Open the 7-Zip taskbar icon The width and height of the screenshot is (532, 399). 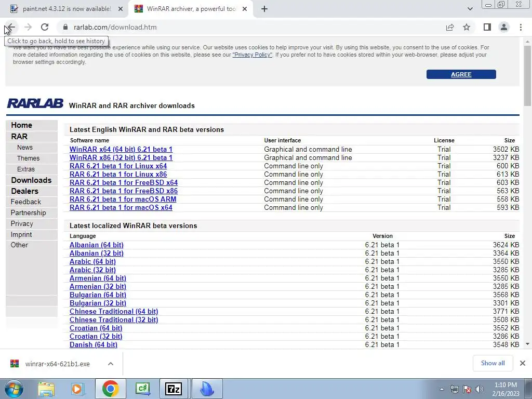(x=174, y=389)
